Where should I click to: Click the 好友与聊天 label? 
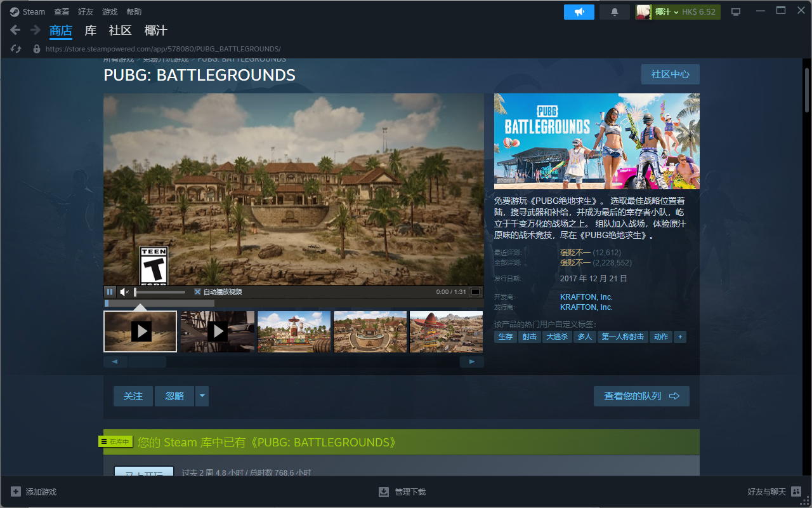pyautogui.click(x=767, y=492)
